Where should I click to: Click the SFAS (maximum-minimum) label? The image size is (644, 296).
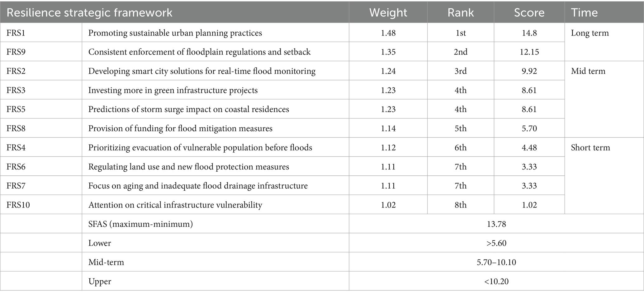click(x=140, y=224)
